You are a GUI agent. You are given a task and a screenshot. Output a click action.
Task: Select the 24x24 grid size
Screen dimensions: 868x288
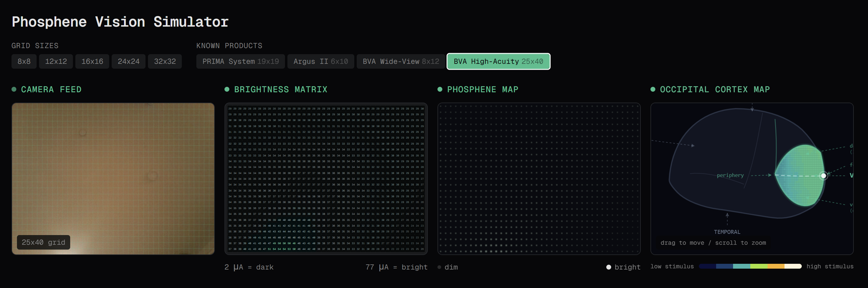point(128,61)
